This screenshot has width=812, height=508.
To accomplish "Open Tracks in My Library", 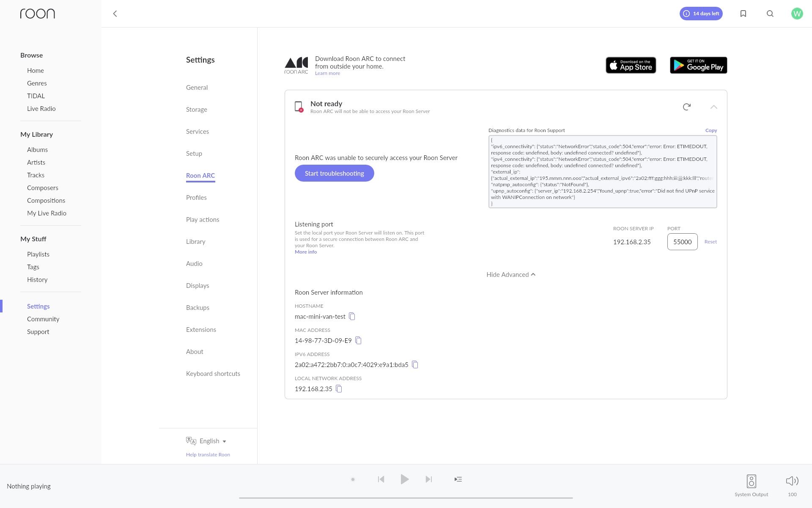I will pyautogui.click(x=36, y=175).
